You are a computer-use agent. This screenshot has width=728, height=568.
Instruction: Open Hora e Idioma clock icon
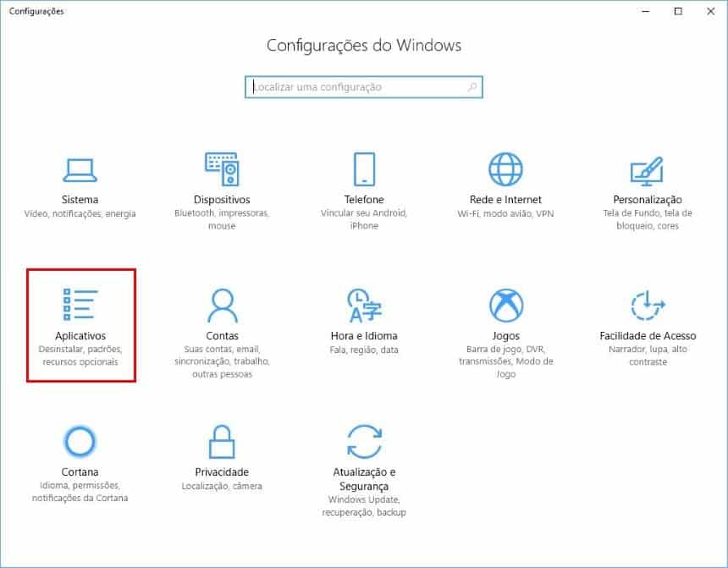[364, 305]
